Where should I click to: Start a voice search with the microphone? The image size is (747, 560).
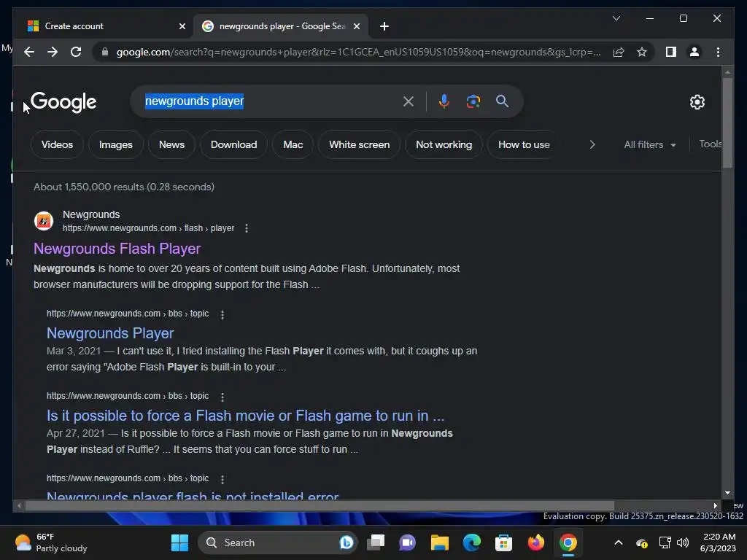click(444, 101)
